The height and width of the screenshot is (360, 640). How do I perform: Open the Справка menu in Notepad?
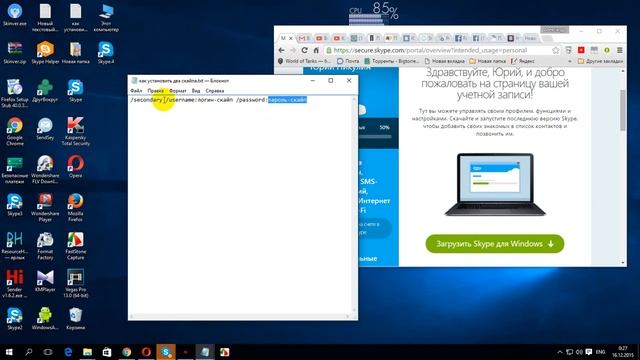coord(215,91)
